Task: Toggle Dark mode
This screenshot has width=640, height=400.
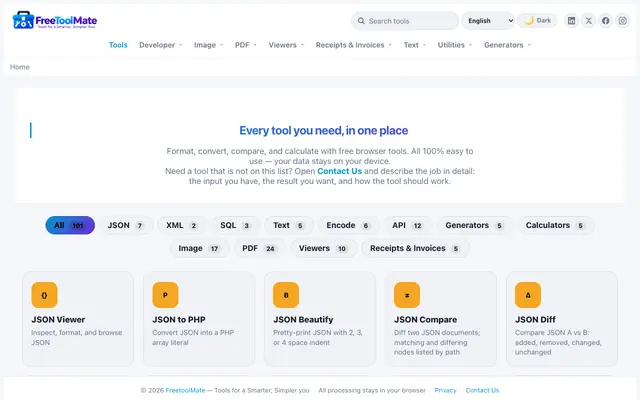Action: pos(537,20)
